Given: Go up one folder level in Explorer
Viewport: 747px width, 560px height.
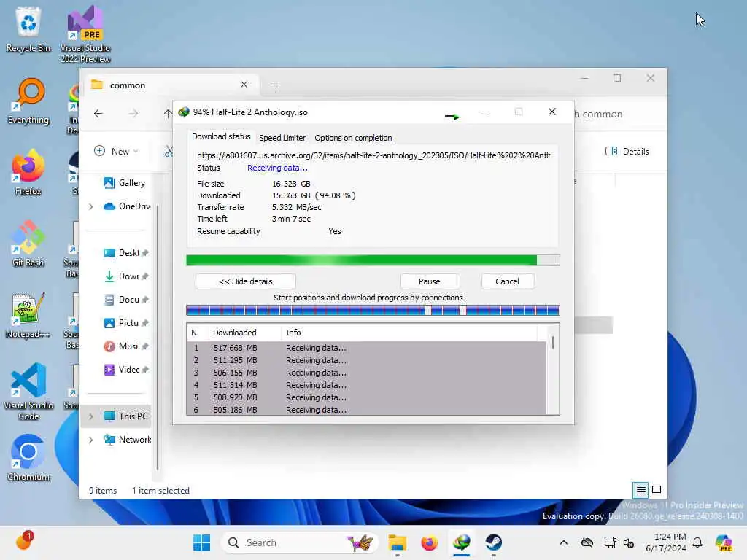Looking at the screenshot, I should (167, 113).
